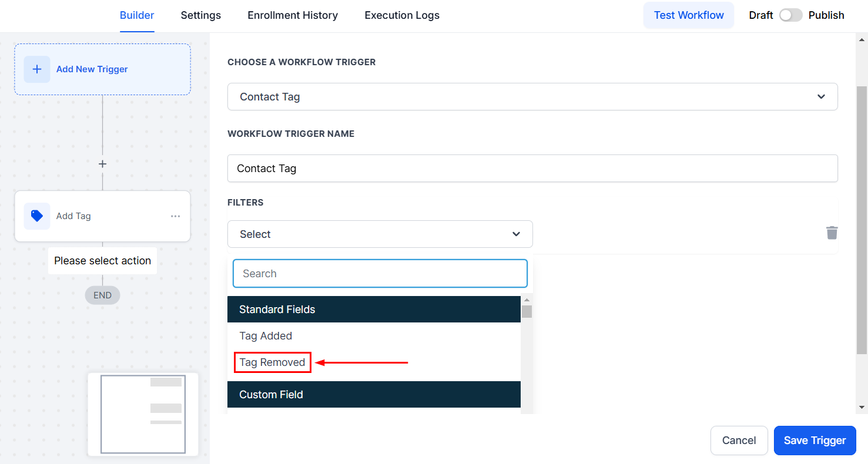Click the Add New Trigger label
The image size is (868, 464).
[x=92, y=69]
